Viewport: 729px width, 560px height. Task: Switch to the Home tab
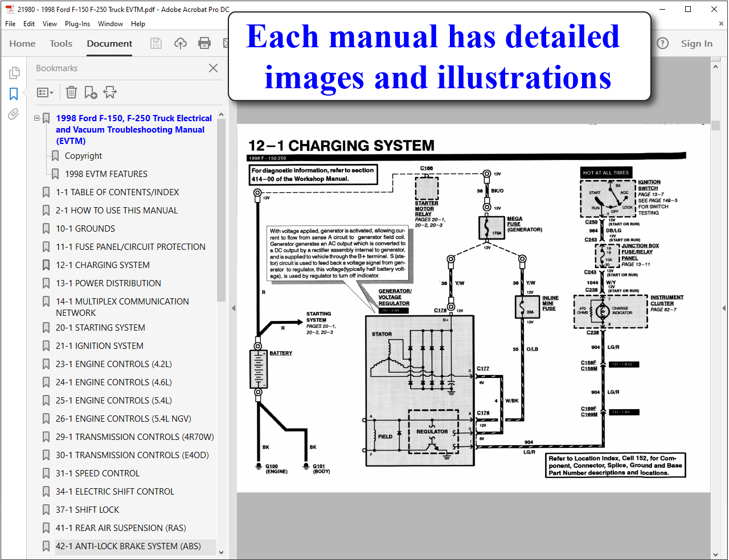click(22, 44)
